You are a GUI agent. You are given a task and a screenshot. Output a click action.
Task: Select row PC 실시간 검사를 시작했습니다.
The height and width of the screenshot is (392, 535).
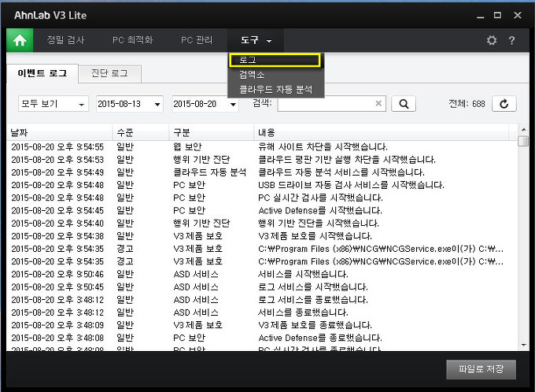(262, 198)
